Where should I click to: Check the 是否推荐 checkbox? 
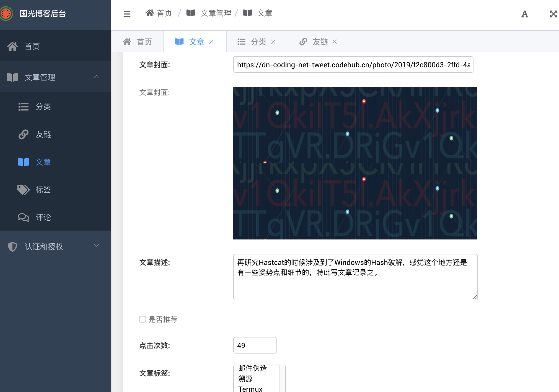[x=143, y=319]
